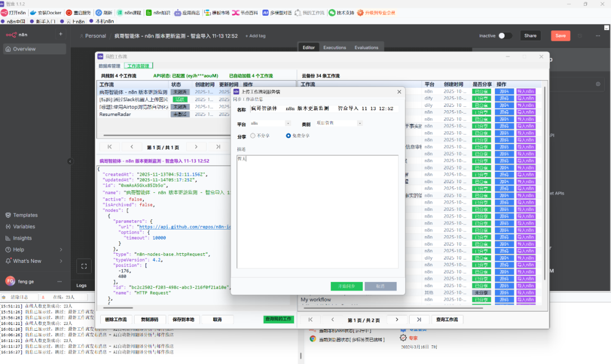Click the 名称 workflow name field

click(324, 109)
